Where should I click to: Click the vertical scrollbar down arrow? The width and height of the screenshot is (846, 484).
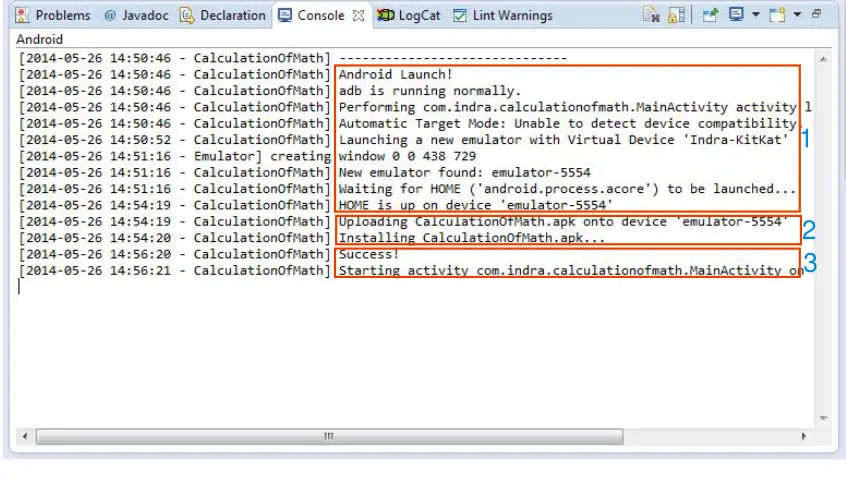pyautogui.click(x=823, y=418)
